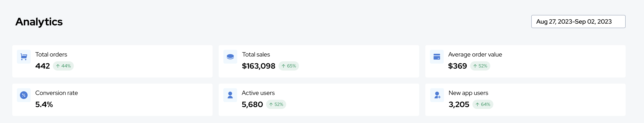This screenshot has height=123, width=644.
Task: Click the 64% growth badge for New app users
Action: (x=483, y=105)
